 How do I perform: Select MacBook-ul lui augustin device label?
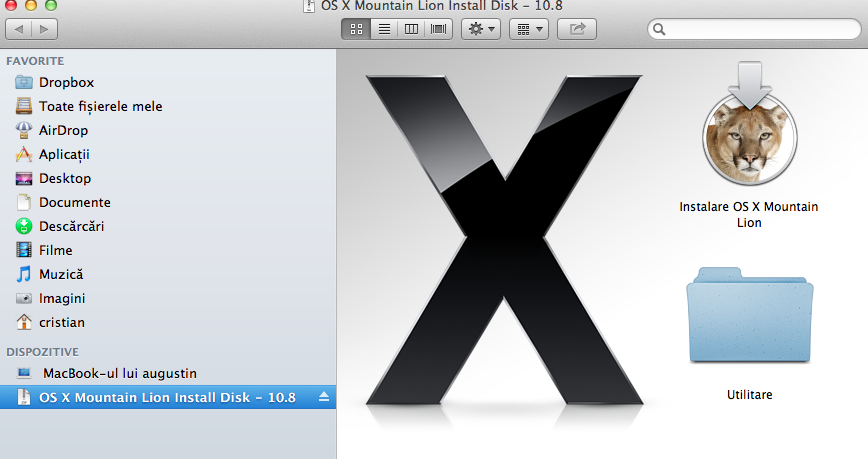(x=120, y=373)
